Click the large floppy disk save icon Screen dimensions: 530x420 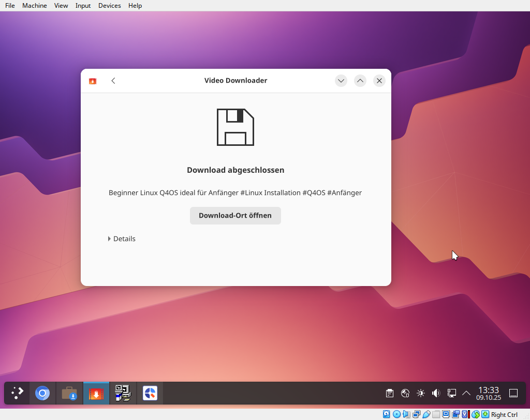(x=235, y=127)
